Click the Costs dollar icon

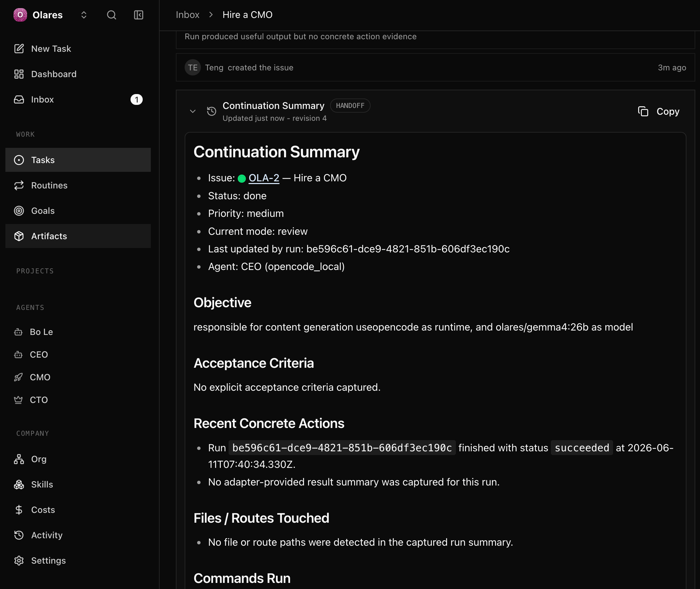[x=19, y=510]
